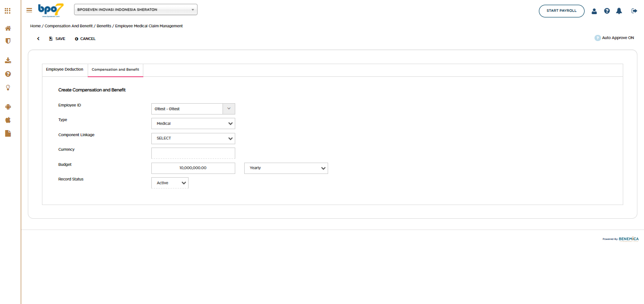Open the Apple app sidebar icon

[8, 120]
